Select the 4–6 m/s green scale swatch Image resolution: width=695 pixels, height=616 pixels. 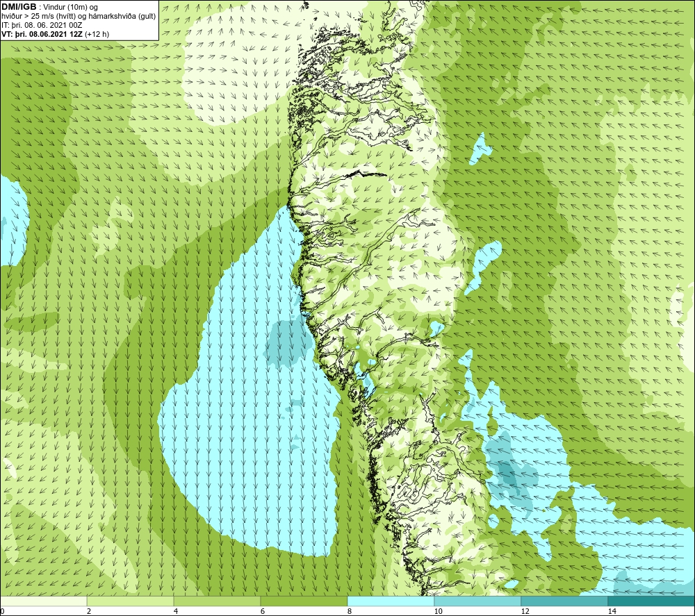pos(217,601)
